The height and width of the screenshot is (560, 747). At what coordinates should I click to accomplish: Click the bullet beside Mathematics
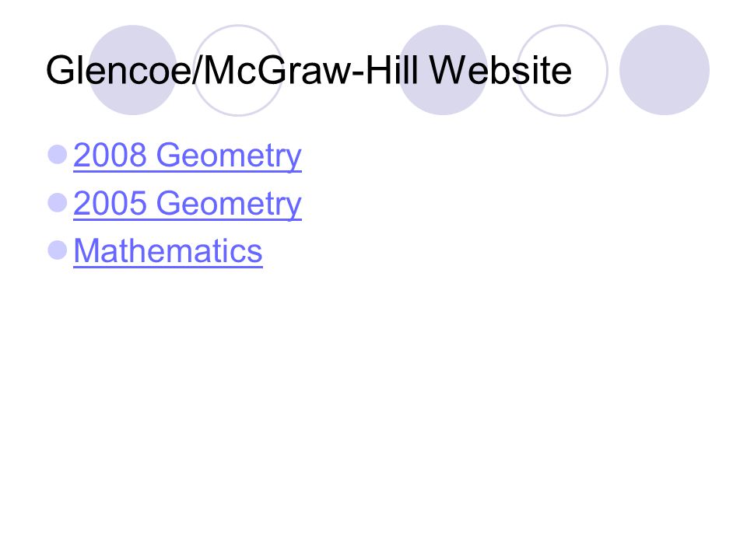point(58,250)
